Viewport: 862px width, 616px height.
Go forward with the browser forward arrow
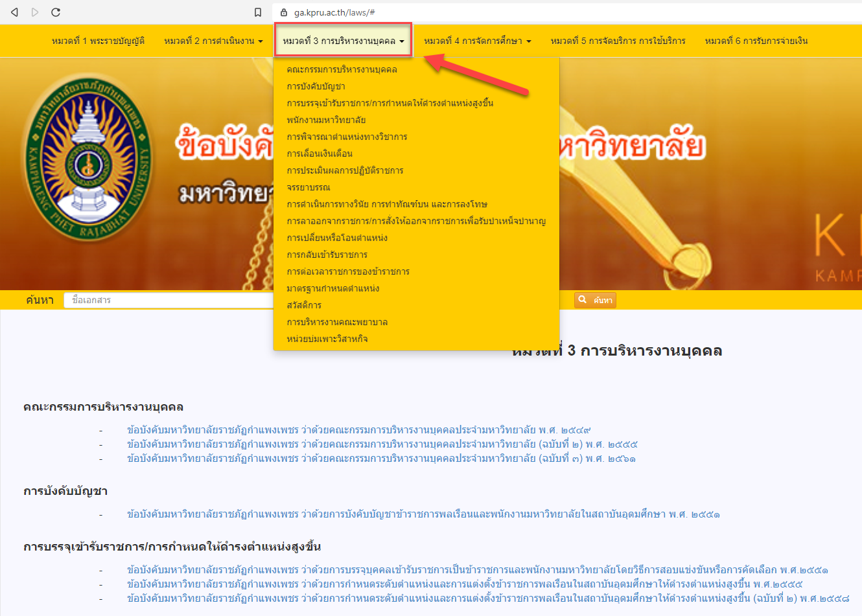coord(35,12)
